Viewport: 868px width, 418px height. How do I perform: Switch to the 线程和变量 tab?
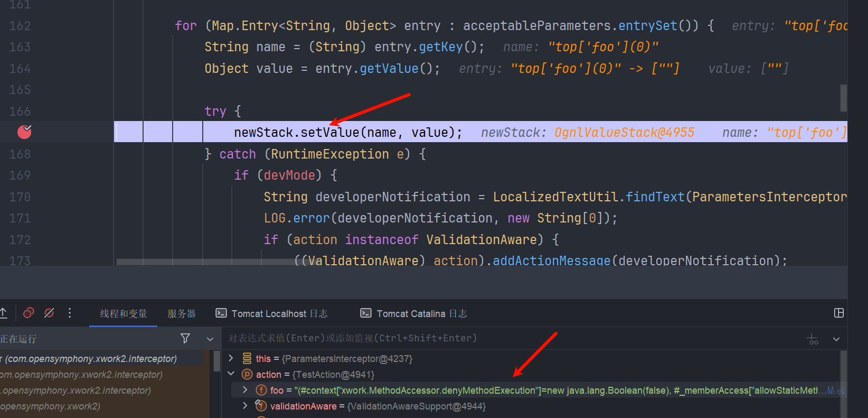[x=124, y=313]
